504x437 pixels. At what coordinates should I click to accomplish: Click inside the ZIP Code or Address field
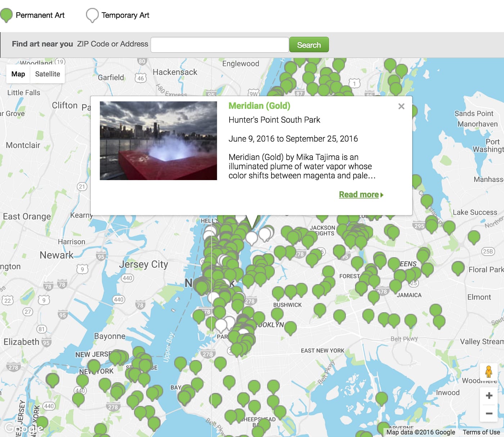tap(220, 44)
